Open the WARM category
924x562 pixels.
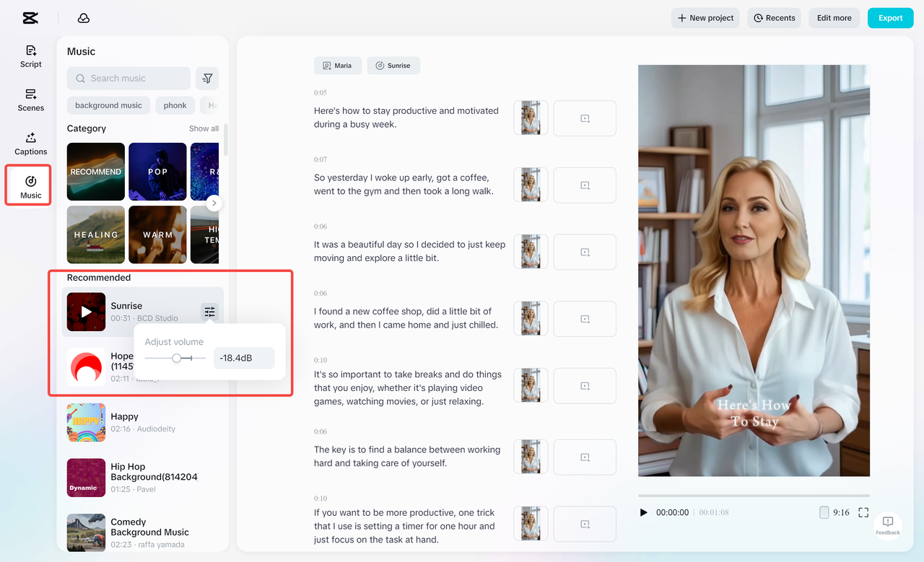point(157,234)
